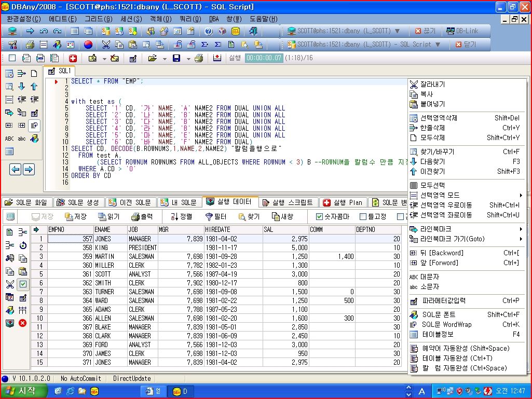This screenshot has width=532, height=399.
Task: Open the dropdown arrow next to save icon
Action: (188, 59)
